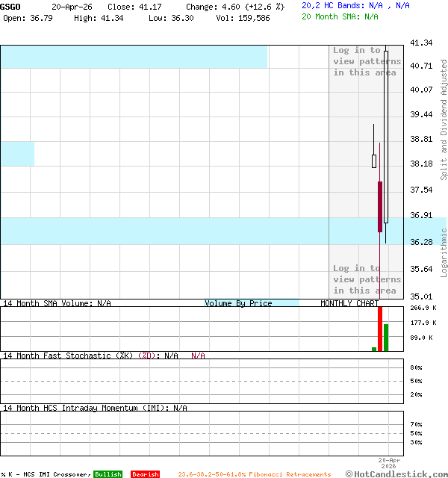
Task: Select the Volume By Price label
Action: [238, 303]
